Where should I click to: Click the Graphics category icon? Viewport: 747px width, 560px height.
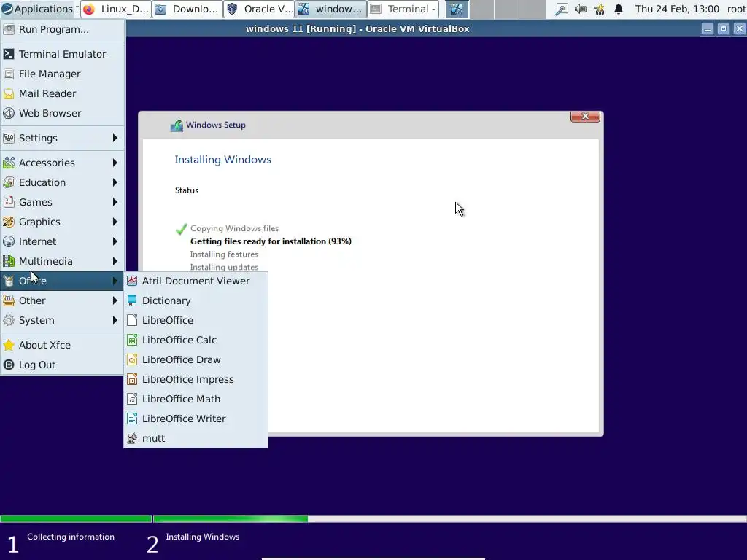click(x=9, y=222)
